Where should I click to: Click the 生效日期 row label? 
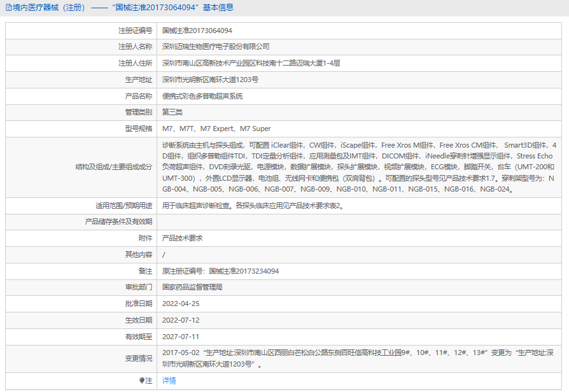[139, 320]
